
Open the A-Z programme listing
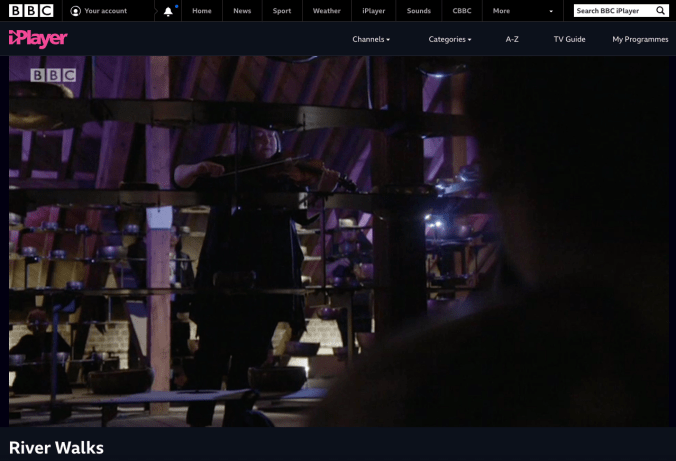tap(512, 39)
